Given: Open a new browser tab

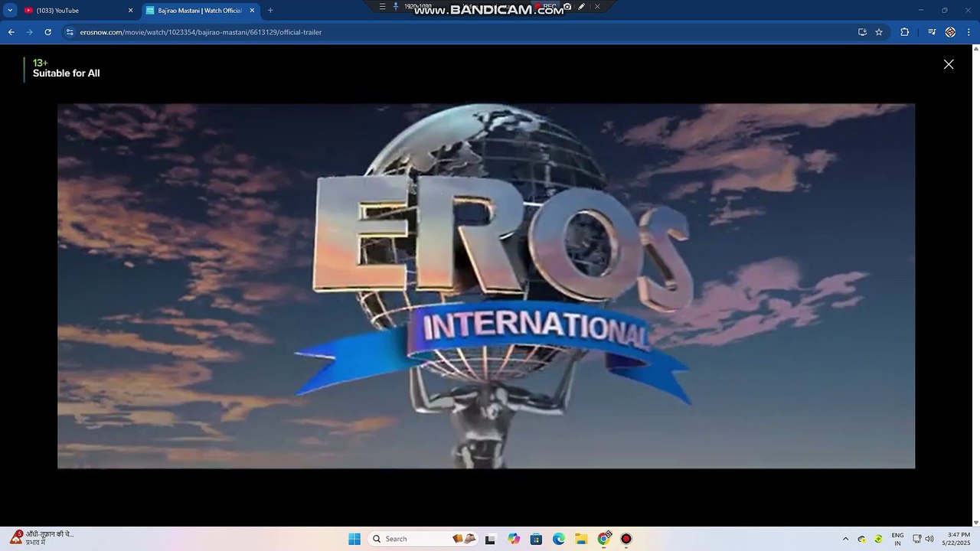Looking at the screenshot, I should point(270,11).
